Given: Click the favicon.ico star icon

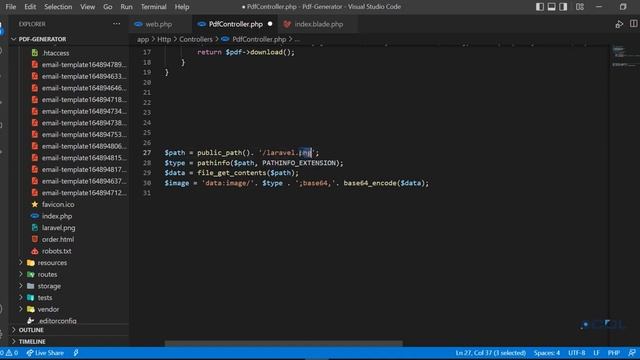Looking at the screenshot, I should pyautogui.click(x=35, y=204).
